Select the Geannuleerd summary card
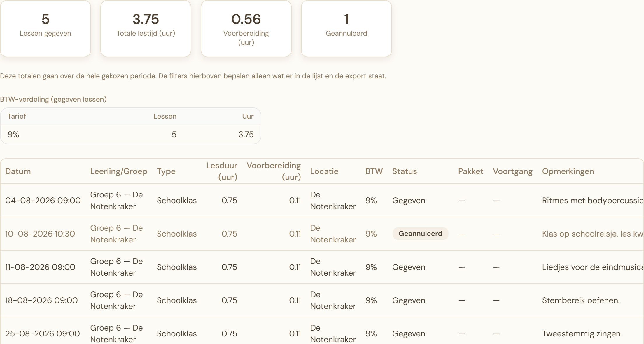 (x=346, y=28)
